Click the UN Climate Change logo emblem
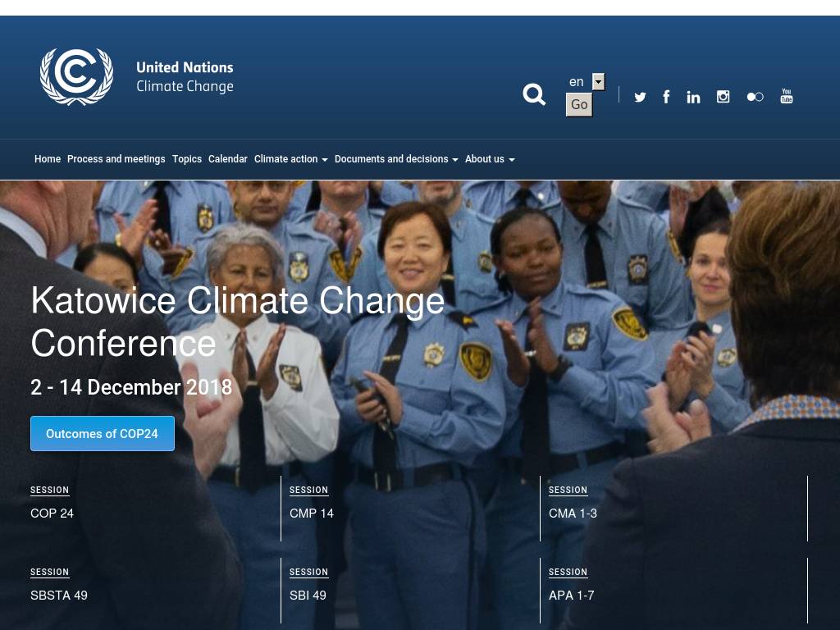The width and height of the screenshot is (840, 630). pyautogui.click(x=76, y=76)
